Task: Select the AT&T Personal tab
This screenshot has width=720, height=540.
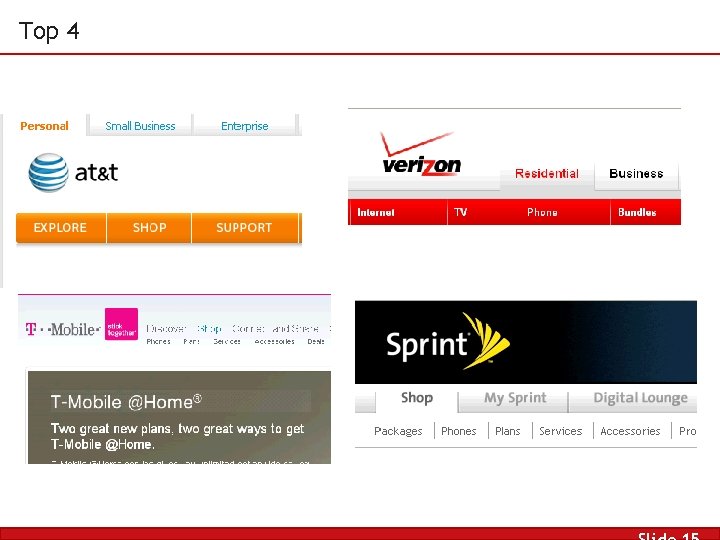Action: (44, 126)
